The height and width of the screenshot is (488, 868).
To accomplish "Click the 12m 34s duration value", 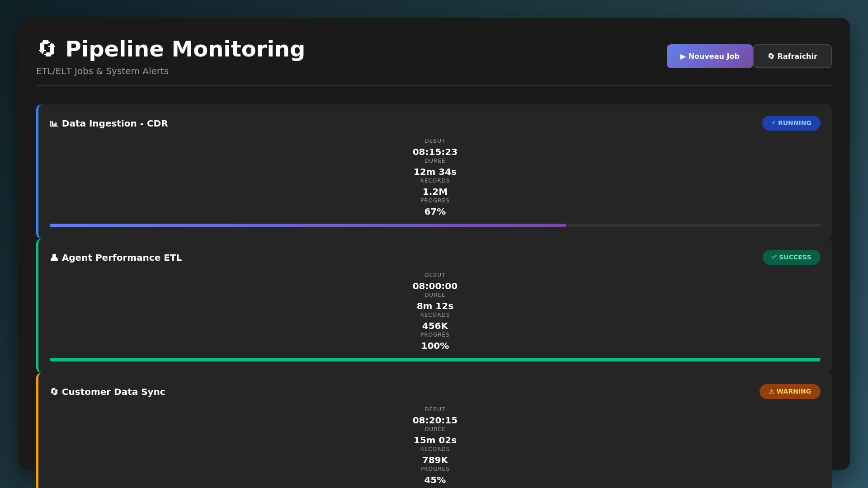I will (435, 172).
